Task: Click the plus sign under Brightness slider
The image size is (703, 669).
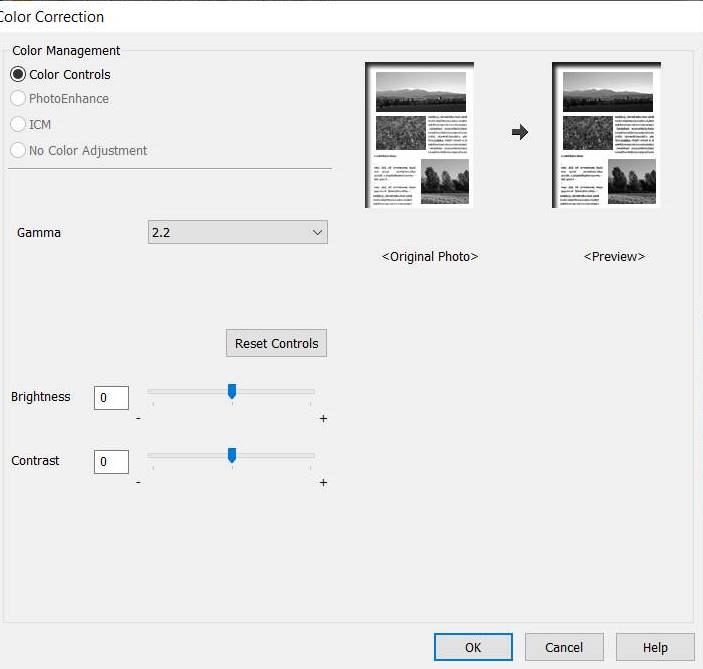Action: point(323,419)
